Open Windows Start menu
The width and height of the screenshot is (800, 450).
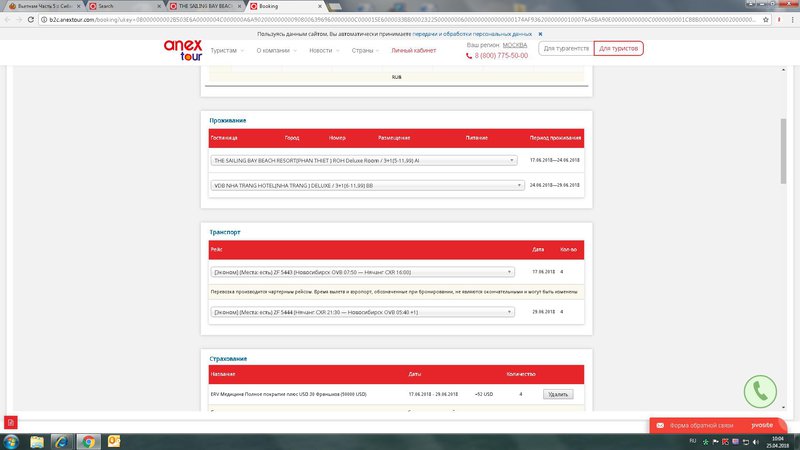pyautogui.click(x=10, y=441)
